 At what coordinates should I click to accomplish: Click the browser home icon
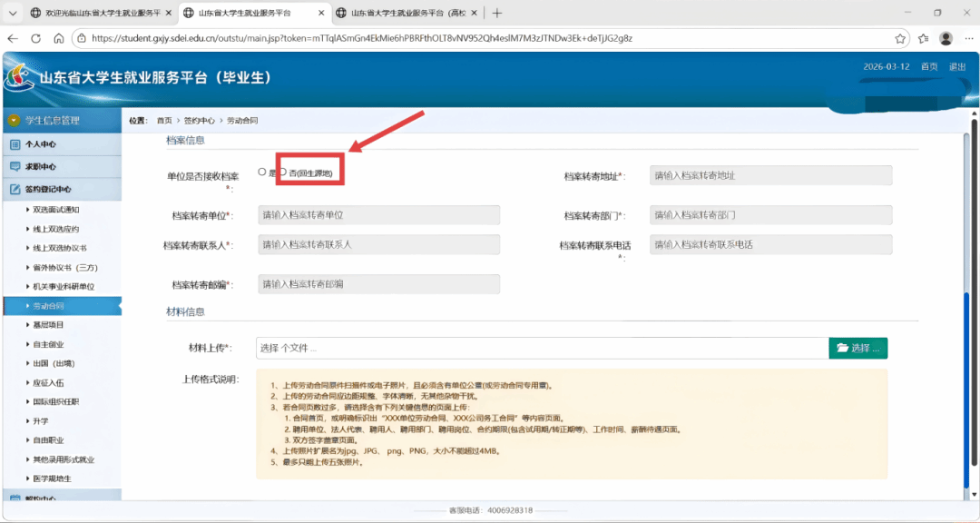tap(59, 38)
